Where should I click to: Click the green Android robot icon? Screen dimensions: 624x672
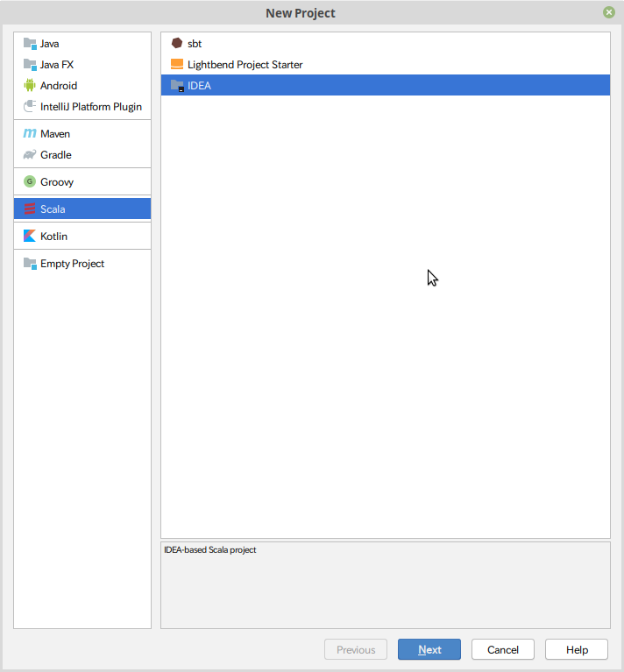pyautogui.click(x=30, y=85)
